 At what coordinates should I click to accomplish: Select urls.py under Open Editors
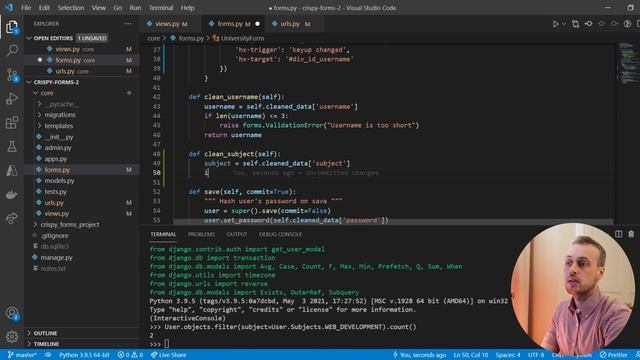tap(82, 71)
